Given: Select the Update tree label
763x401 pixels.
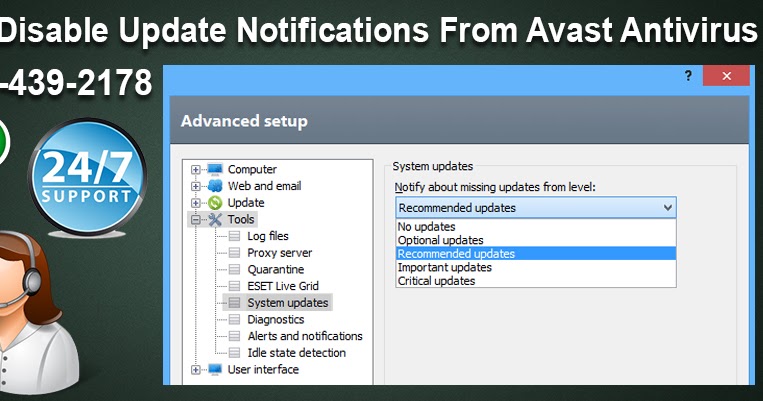Looking at the screenshot, I should click(x=246, y=203).
